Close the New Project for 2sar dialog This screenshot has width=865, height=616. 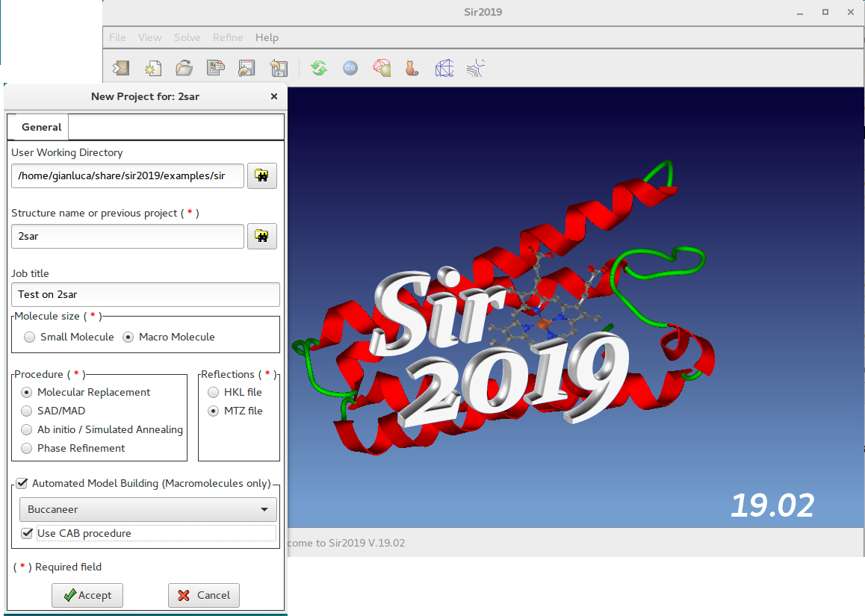click(274, 96)
